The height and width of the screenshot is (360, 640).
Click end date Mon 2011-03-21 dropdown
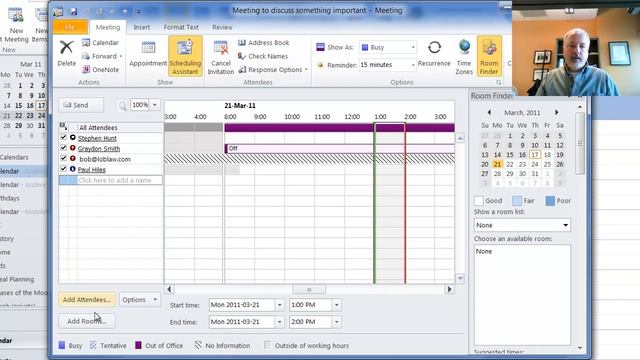(x=280, y=322)
